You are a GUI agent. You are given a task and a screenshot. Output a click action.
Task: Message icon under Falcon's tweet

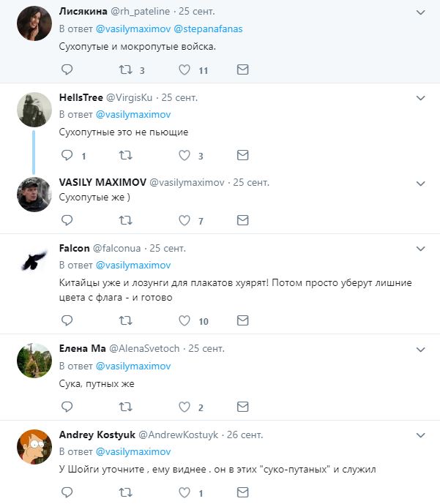243,320
